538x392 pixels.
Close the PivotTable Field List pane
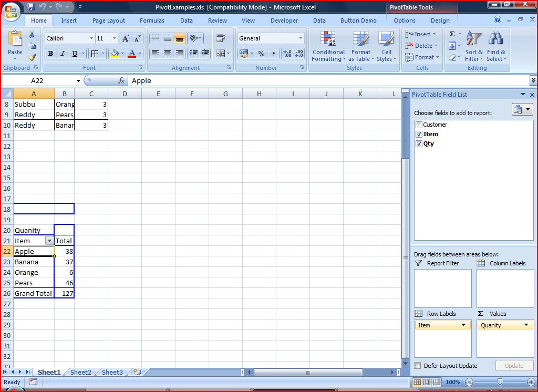532,95
